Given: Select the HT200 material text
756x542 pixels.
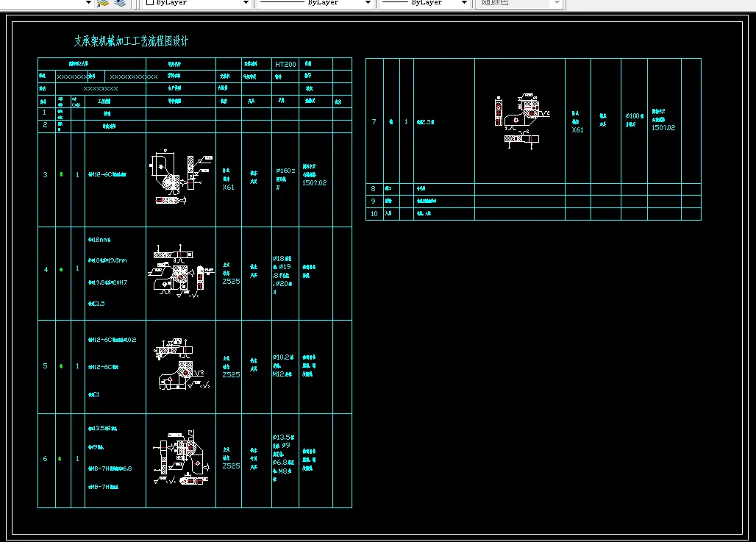Looking at the screenshot, I should 285,64.
